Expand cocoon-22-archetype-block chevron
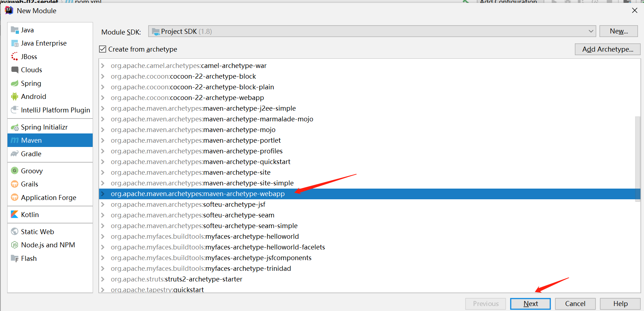The image size is (644, 311). 103,77
